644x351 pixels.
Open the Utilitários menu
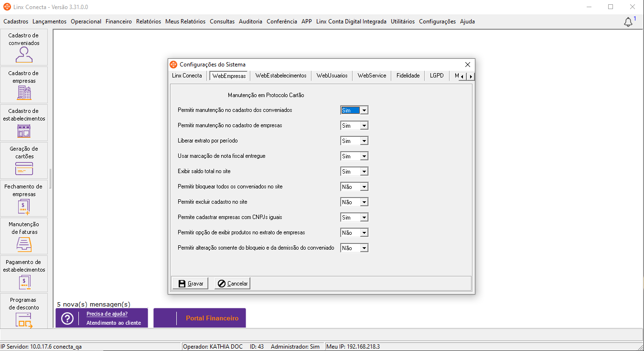coord(403,22)
